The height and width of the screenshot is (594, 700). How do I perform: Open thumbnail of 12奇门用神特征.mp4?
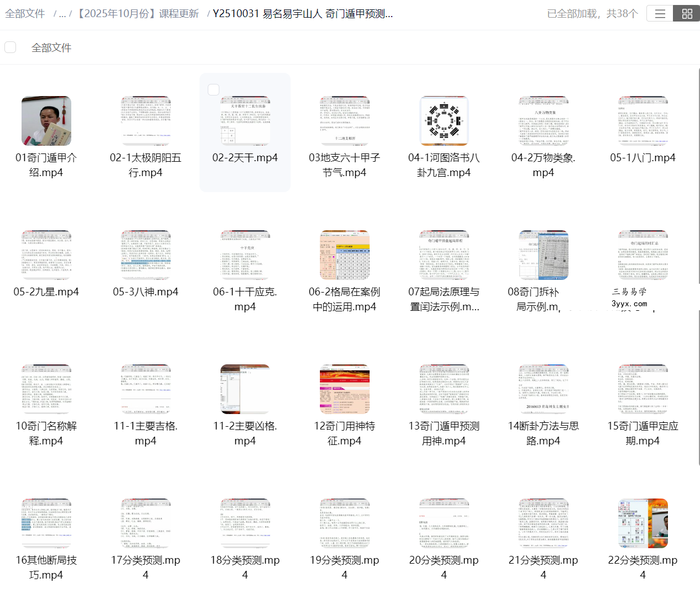(345, 389)
